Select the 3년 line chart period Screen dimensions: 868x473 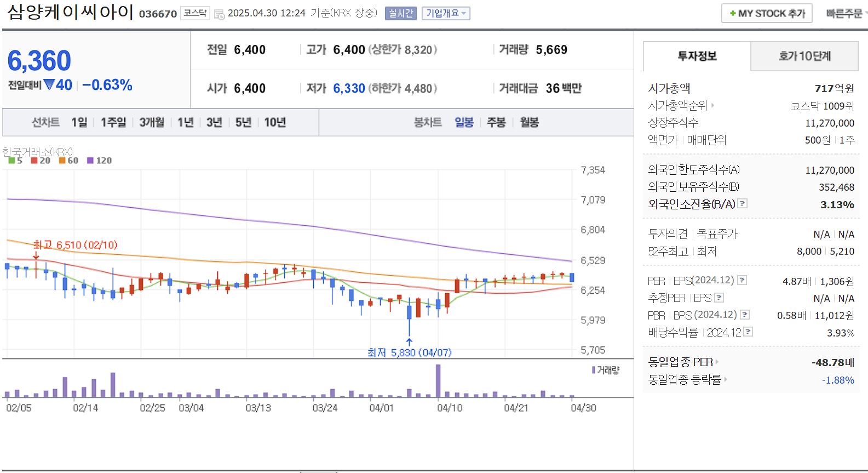(x=214, y=122)
